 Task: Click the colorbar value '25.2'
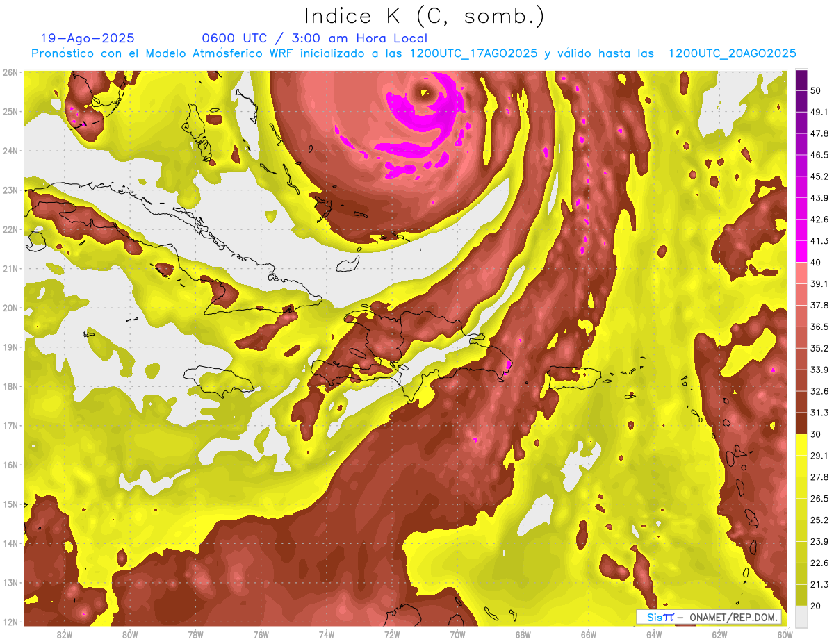[x=819, y=520]
